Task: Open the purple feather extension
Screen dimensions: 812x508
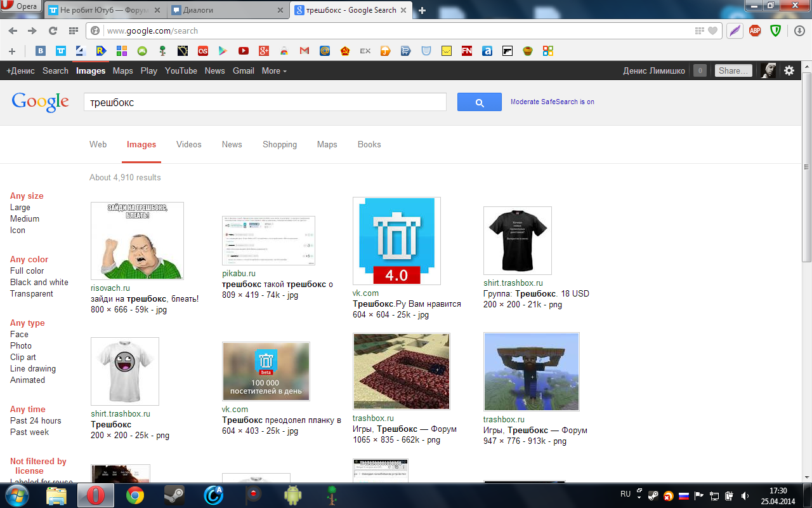Action: point(735,30)
